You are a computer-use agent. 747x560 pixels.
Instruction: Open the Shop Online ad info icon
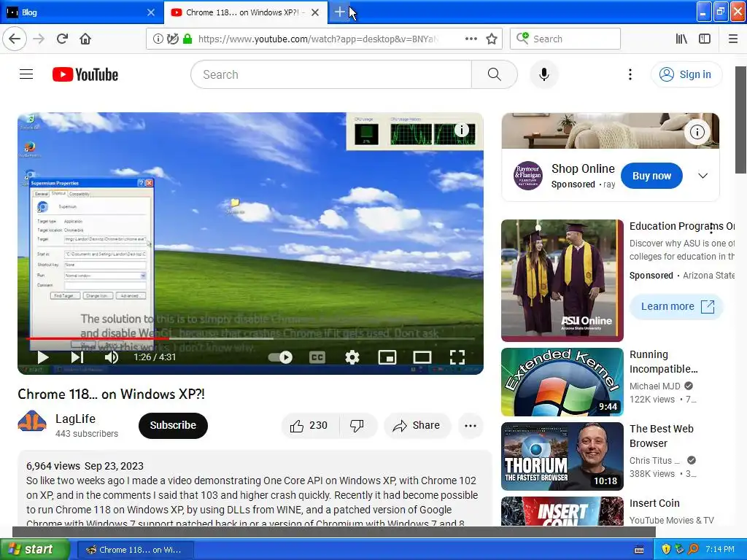697,131
